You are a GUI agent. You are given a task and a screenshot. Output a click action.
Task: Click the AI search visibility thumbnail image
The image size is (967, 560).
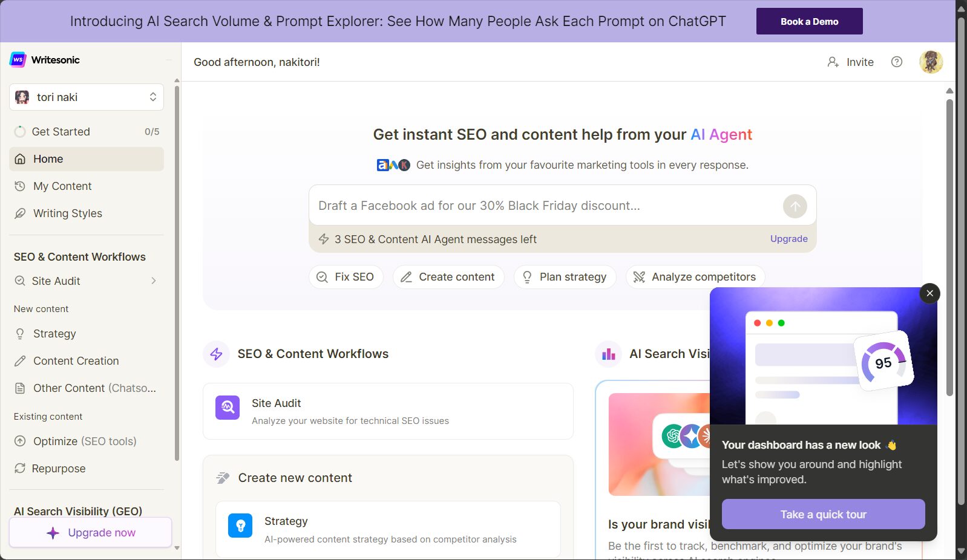pyautogui.click(x=659, y=444)
